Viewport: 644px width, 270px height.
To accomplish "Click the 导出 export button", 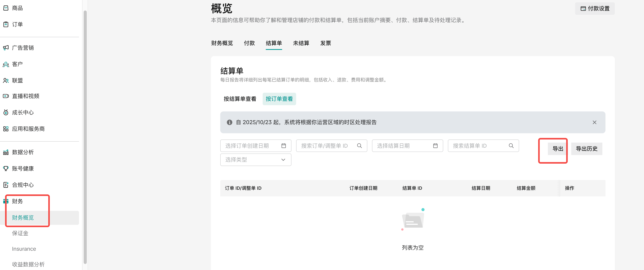I will tap(557, 149).
